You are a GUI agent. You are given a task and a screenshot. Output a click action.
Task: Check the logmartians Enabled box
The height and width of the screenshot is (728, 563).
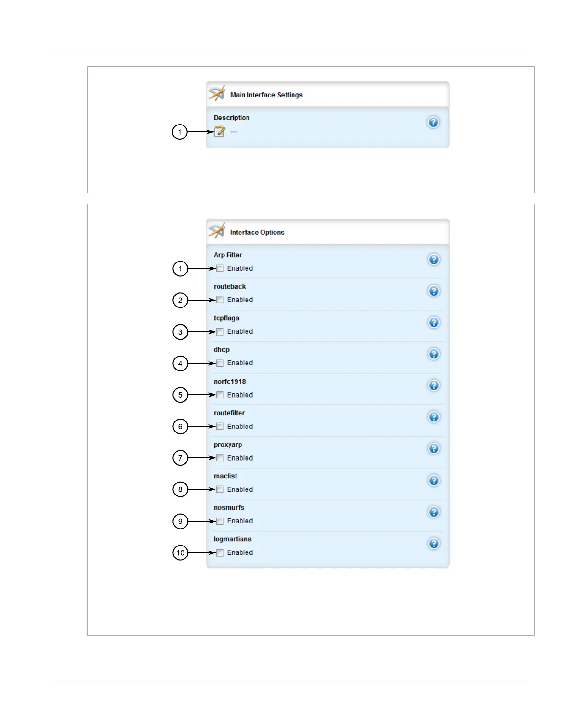pyautogui.click(x=220, y=552)
